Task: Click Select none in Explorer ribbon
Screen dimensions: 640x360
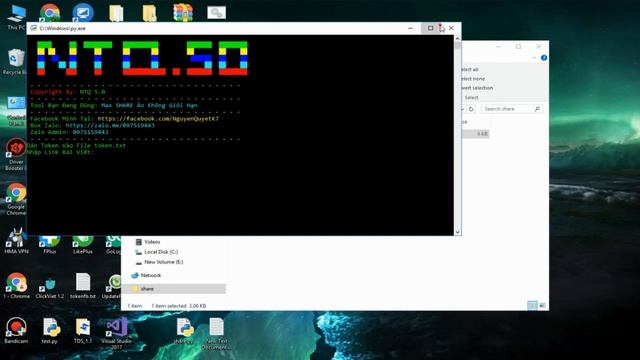Action: (473, 78)
